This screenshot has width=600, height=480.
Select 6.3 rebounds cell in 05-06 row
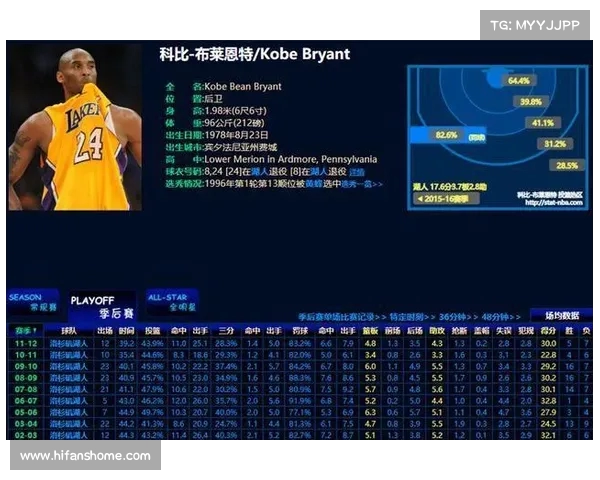[x=370, y=413]
